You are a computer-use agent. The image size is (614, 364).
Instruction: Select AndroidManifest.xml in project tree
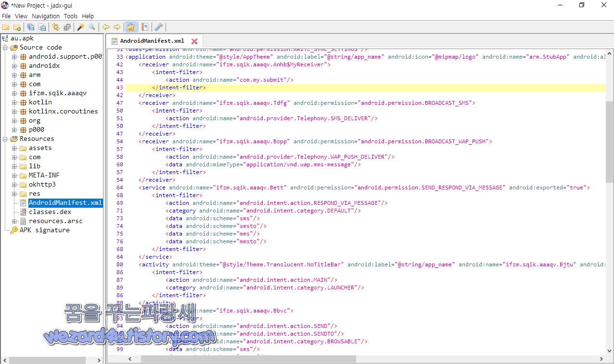(65, 203)
